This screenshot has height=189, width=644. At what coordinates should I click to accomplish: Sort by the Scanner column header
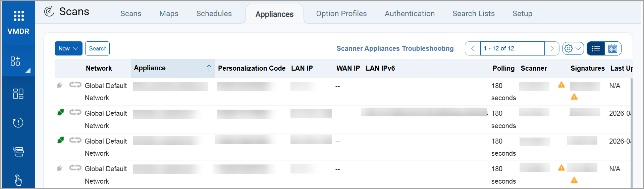[x=534, y=68]
